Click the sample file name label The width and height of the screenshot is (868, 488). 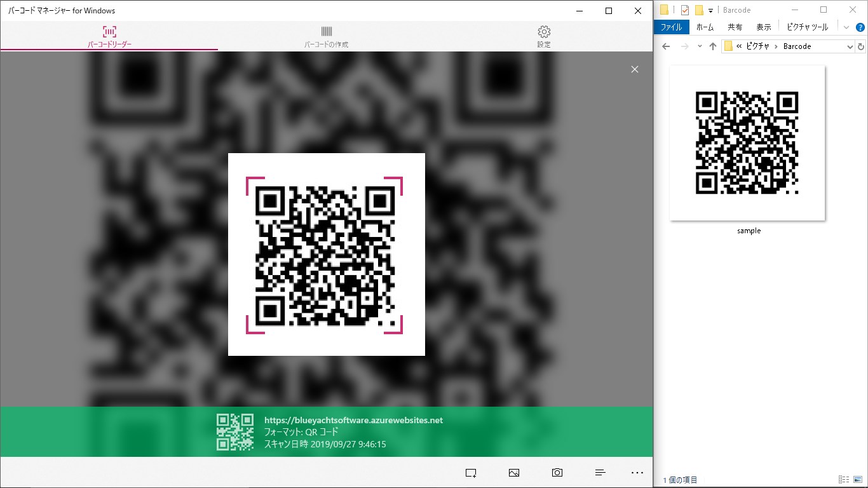point(749,231)
